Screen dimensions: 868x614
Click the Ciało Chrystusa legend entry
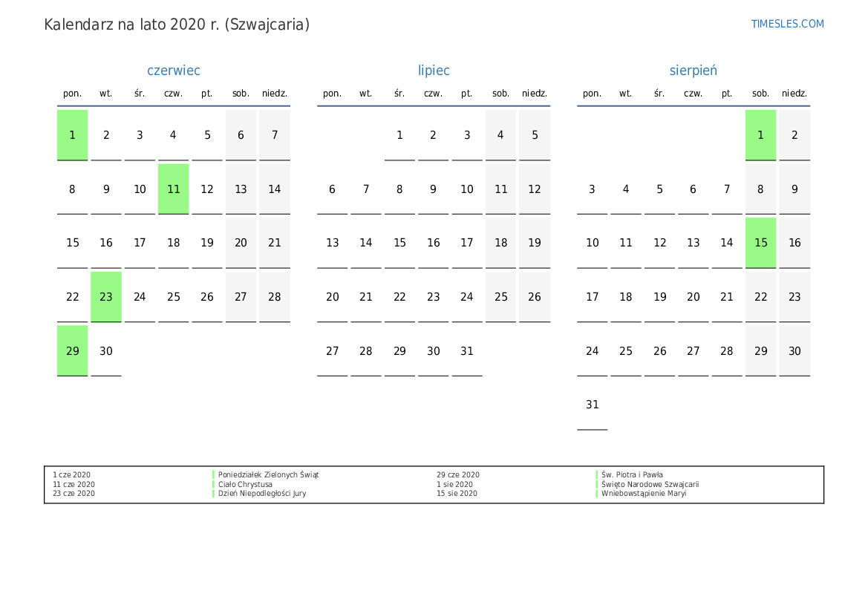(x=245, y=484)
